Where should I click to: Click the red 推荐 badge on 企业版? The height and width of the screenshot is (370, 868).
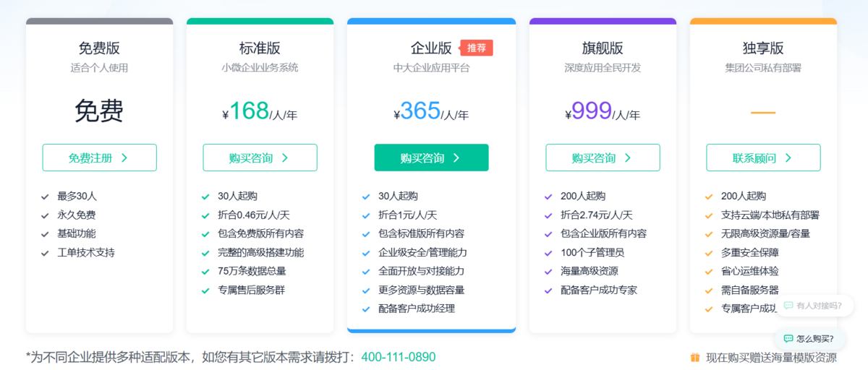[476, 48]
